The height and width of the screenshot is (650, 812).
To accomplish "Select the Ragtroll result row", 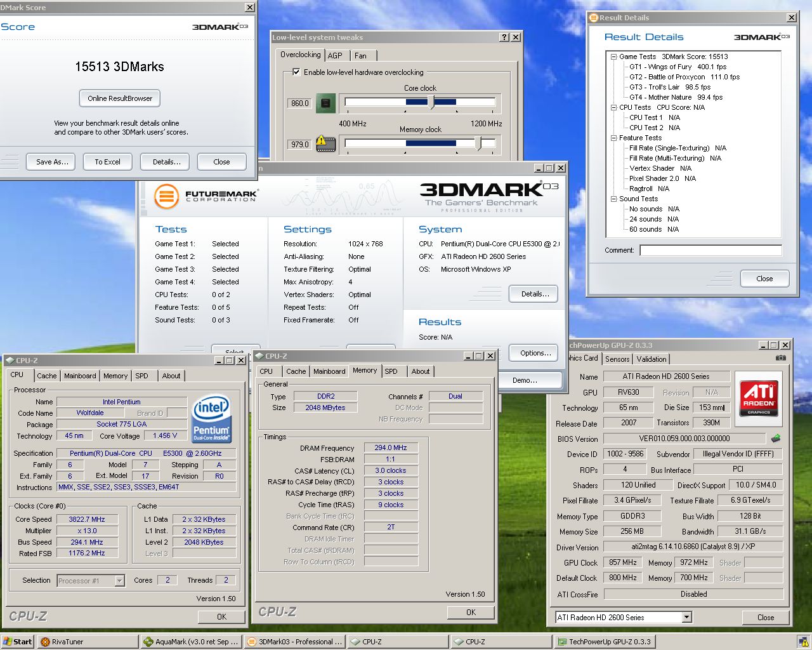I will tap(649, 189).
